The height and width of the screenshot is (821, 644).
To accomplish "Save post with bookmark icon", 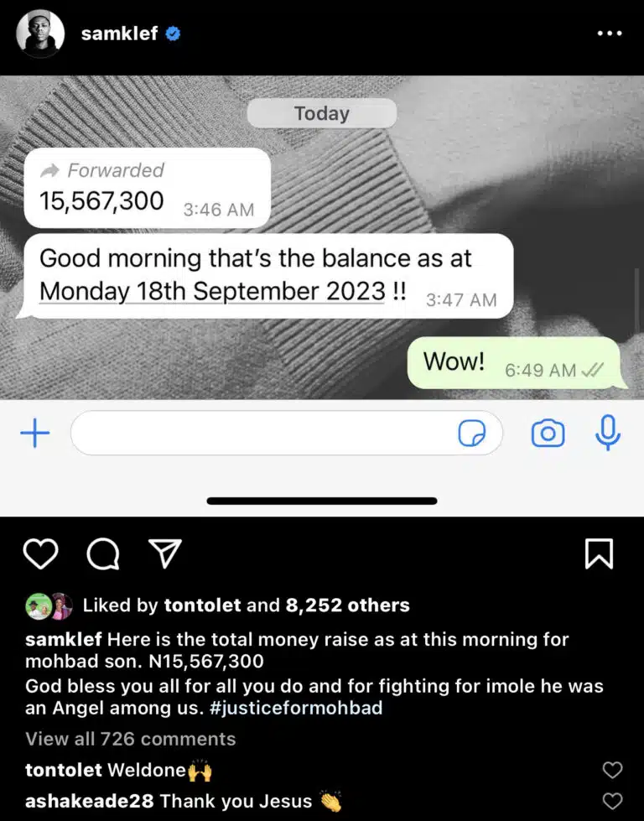I will [x=599, y=553].
